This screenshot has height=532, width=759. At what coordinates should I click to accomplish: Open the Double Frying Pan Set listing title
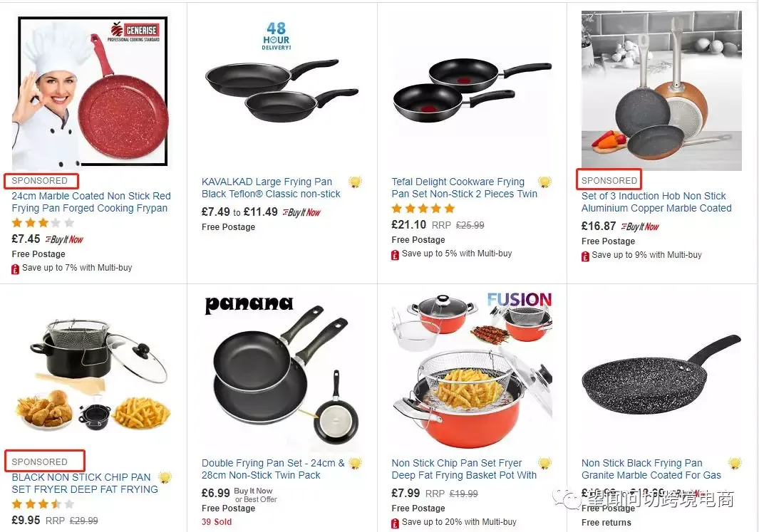point(273,469)
